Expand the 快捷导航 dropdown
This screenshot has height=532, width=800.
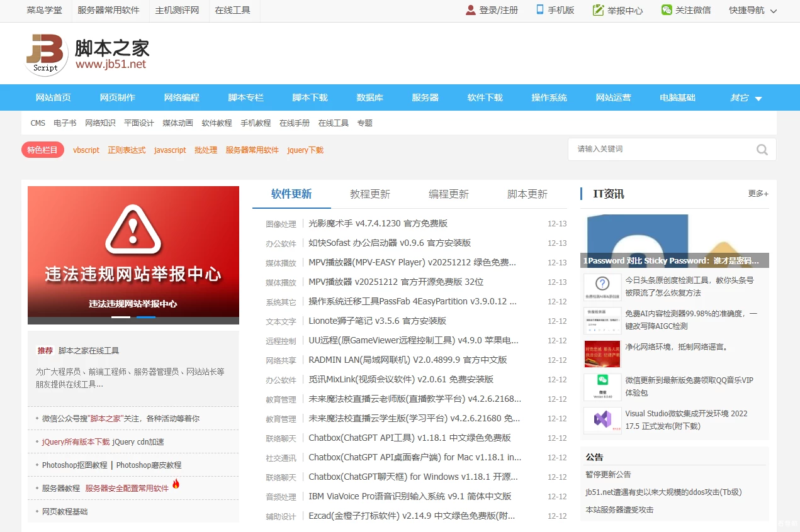pos(753,11)
